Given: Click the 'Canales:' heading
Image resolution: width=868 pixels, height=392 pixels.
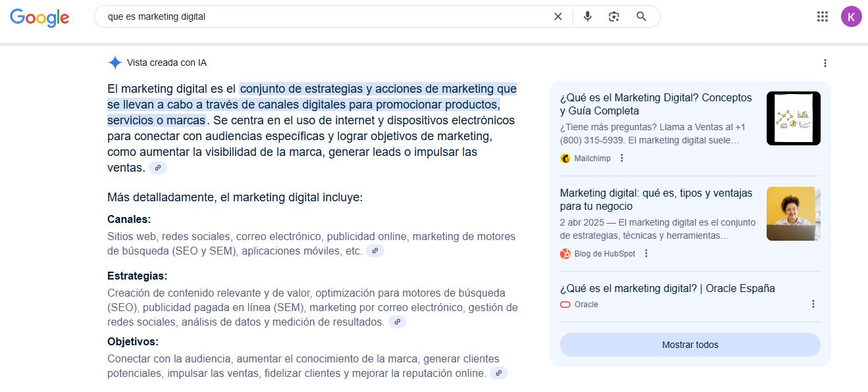Looking at the screenshot, I should (x=129, y=219).
